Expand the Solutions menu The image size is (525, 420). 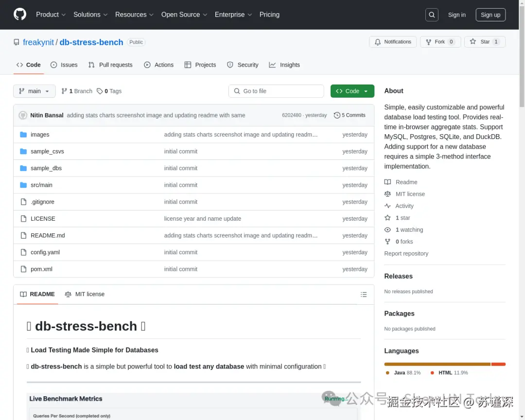pos(90,15)
